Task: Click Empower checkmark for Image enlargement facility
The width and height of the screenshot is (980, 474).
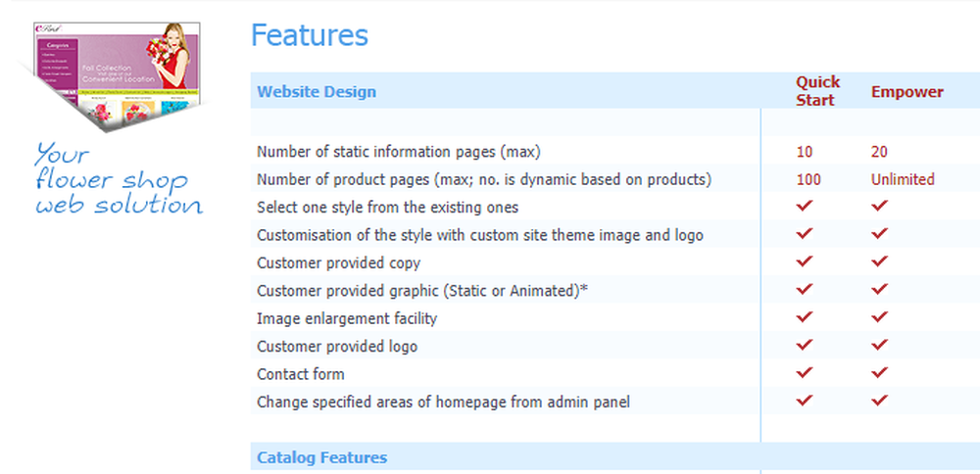Action: (879, 316)
